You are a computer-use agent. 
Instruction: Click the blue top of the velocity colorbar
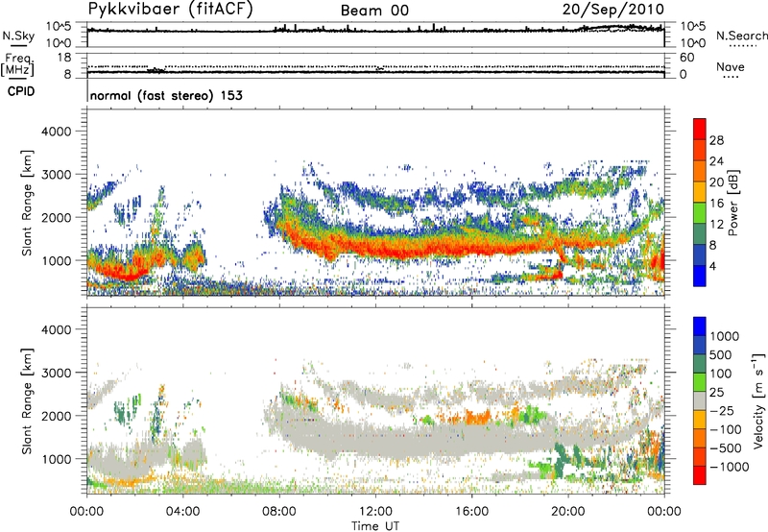click(700, 326)
